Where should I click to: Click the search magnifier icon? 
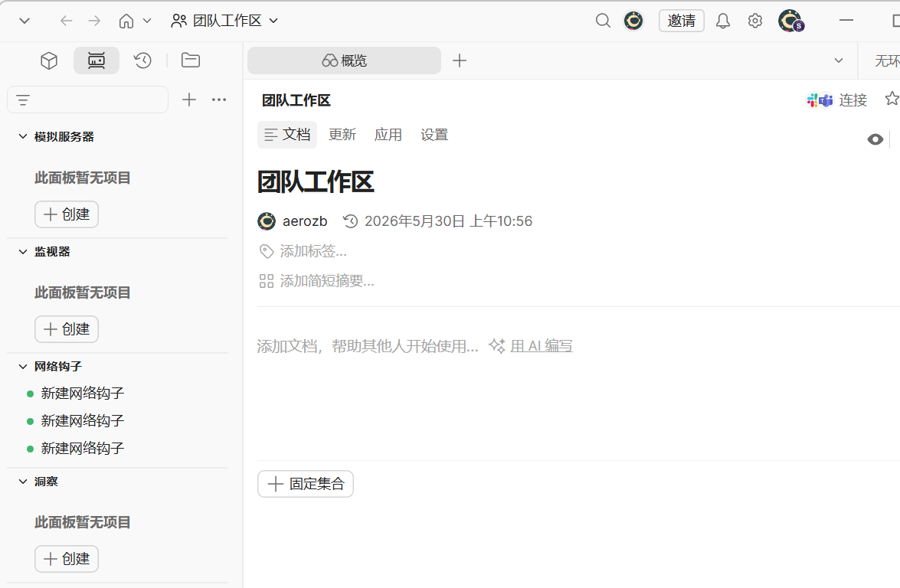pos(603,21)
